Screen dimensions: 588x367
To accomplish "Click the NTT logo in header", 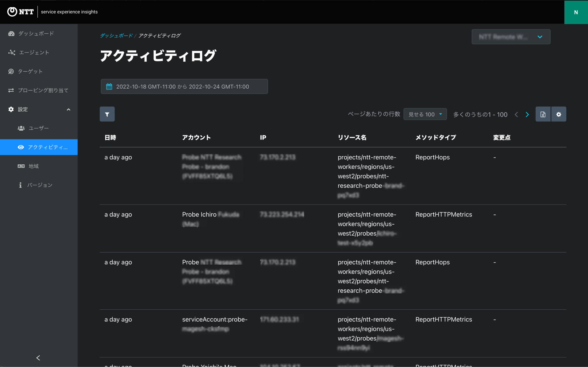I will 20,12.
